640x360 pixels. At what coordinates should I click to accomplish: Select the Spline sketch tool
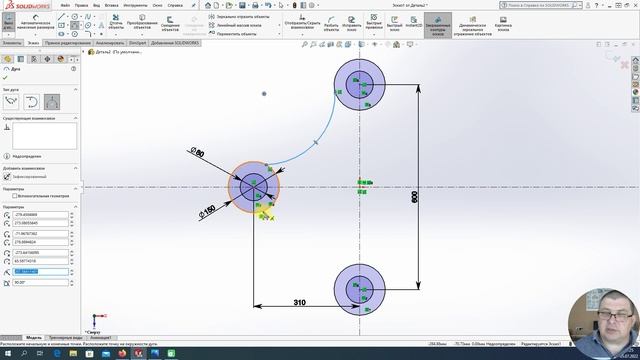[x=88, y=17]
